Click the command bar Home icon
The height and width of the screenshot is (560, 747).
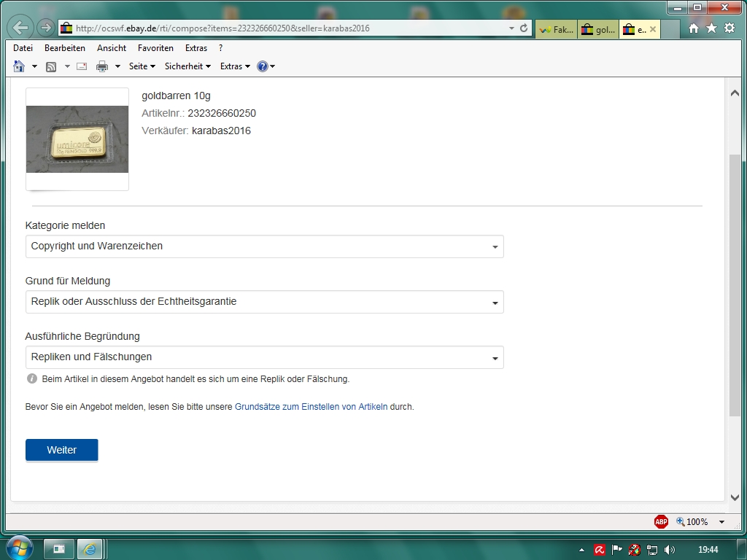coord(19,66)
